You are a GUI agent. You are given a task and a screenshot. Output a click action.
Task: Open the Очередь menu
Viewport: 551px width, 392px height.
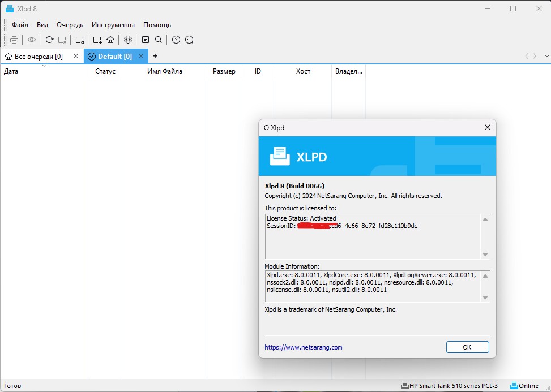(x=70, y=25)
